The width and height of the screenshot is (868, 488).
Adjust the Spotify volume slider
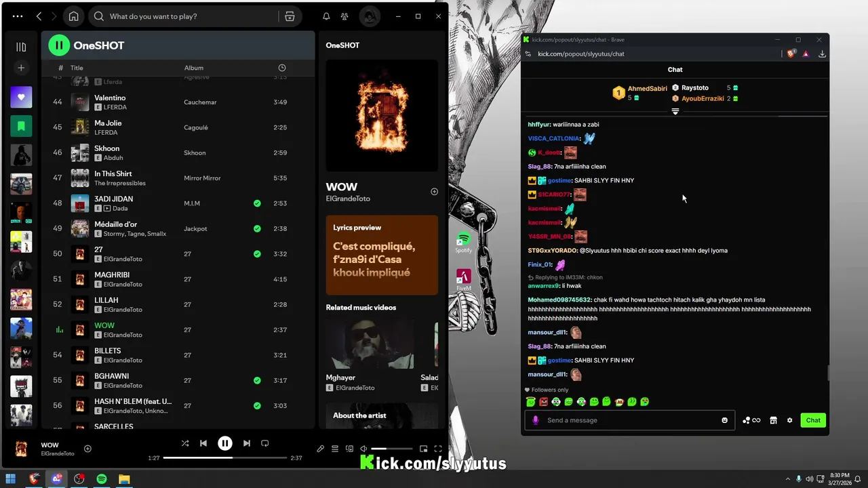(x=391, y=449)
